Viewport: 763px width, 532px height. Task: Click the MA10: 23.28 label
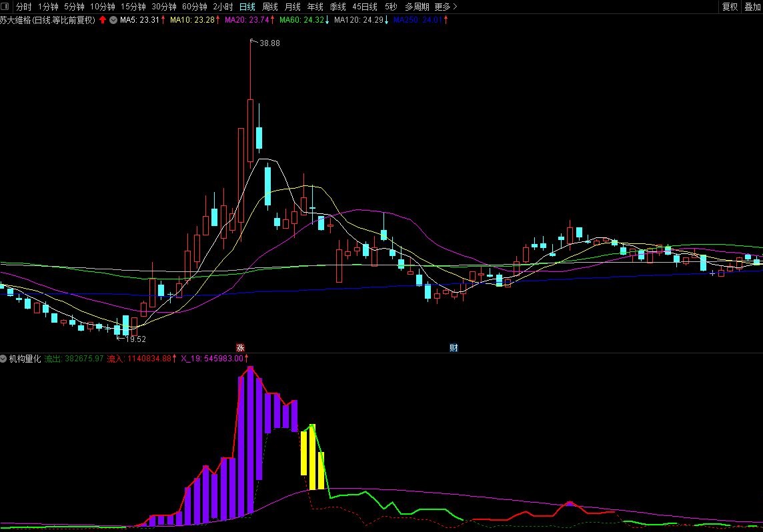pyautogui.click(x=192, y=20)
